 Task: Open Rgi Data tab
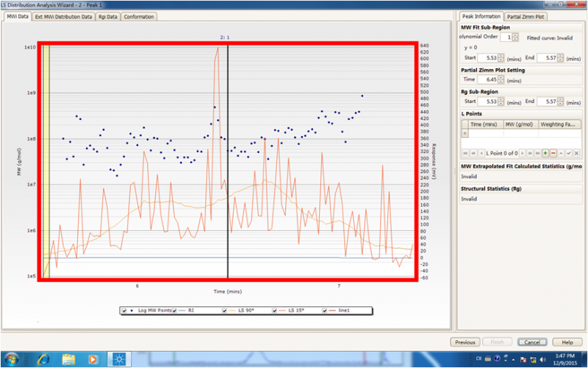pos(107,17)
